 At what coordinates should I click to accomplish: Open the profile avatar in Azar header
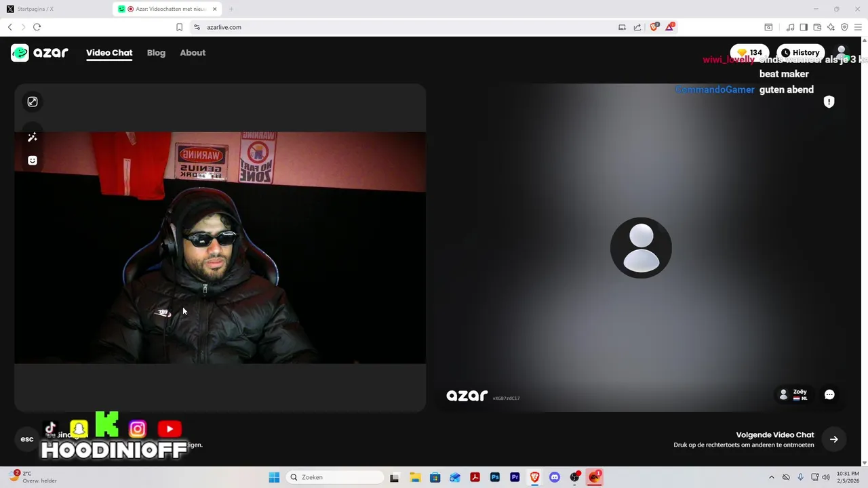[842, 53]
